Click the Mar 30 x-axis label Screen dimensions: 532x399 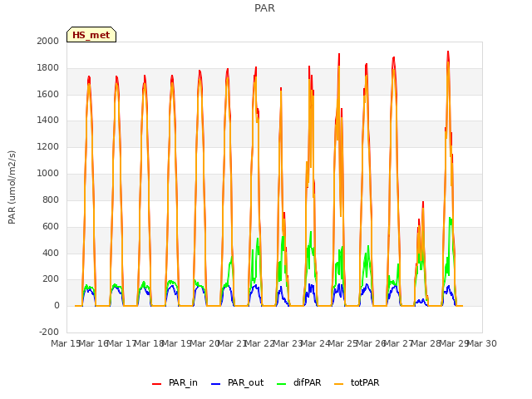click(x=482, y=343)
